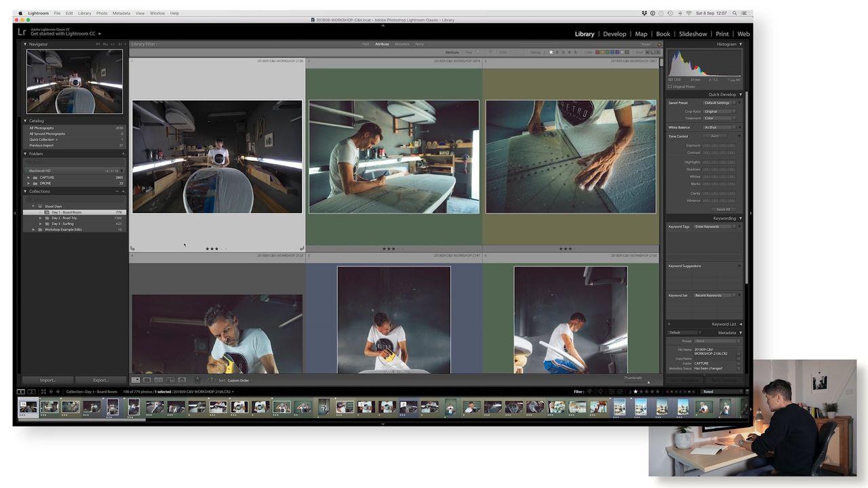868x488 pixels.
Task: Collapse the Collections panel
Action: [x=25, y=192]
